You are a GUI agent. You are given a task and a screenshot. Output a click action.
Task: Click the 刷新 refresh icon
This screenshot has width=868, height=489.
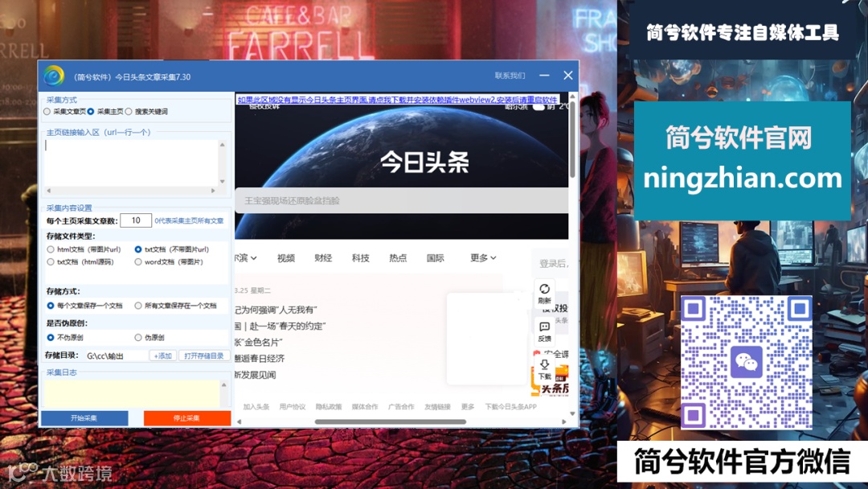point(544,289)
